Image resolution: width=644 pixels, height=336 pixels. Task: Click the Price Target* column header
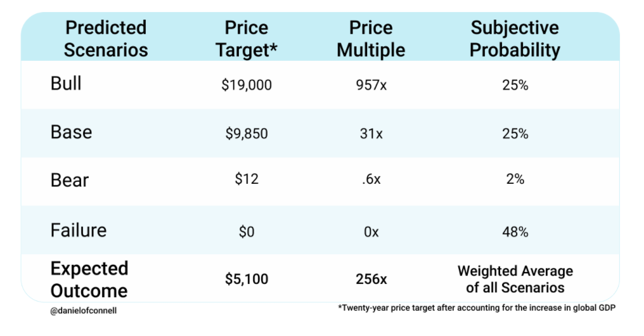(x=247, y=39)
